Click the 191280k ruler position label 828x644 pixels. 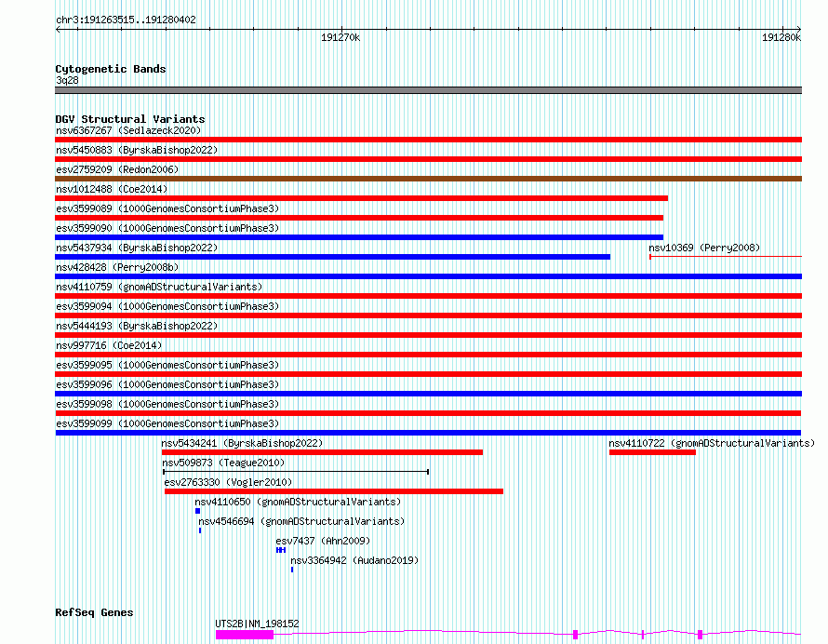click(x=781, y=37)
